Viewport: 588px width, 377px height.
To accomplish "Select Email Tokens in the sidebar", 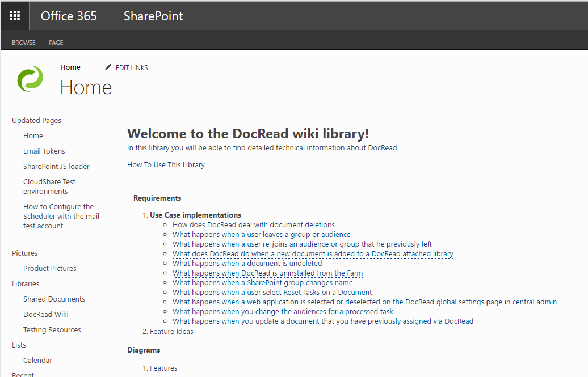I will click(44, 151).
